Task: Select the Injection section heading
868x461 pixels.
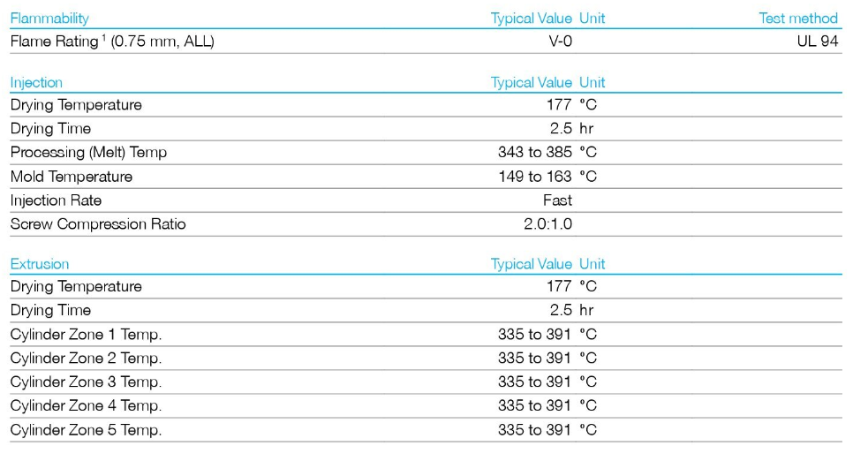Action: (36, 82)
